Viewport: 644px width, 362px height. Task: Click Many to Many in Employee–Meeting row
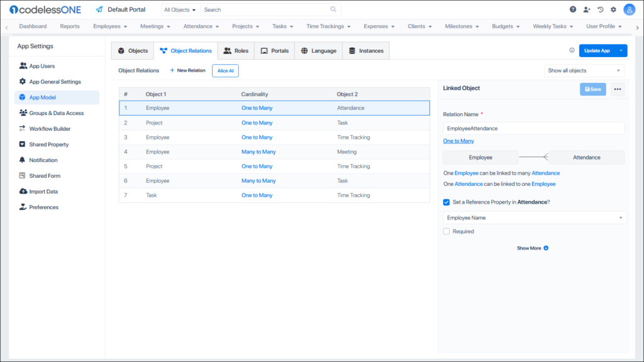[x=258, y=152]
